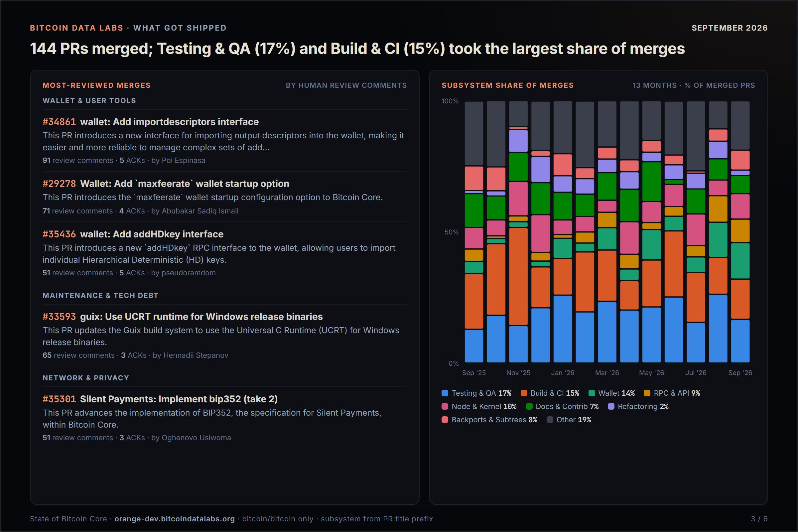Click the Docs & Contrib legend swatch
The image size is (798, 532).
point(529,406)
